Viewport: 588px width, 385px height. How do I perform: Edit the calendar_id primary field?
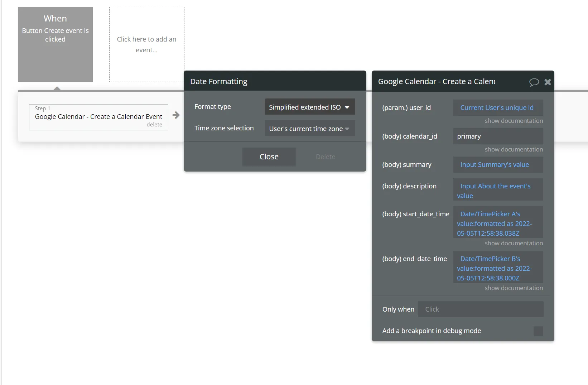pyautogui.click(x=498, y=136)
